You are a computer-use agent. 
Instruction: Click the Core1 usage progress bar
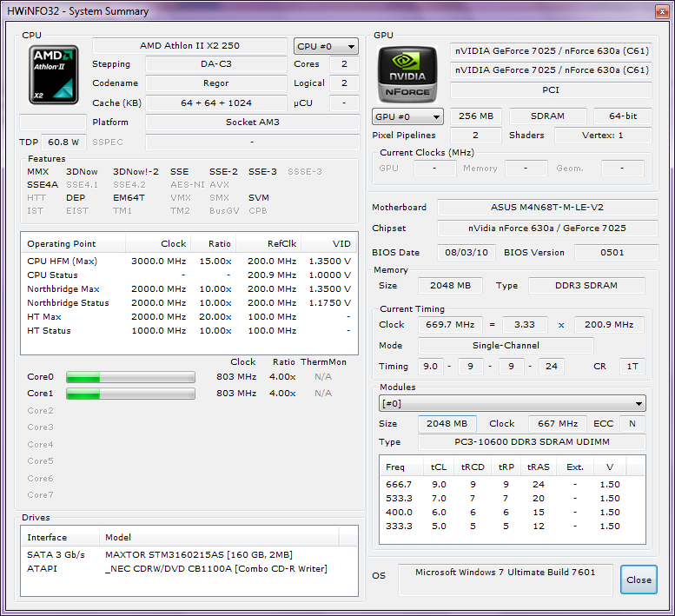130,394
